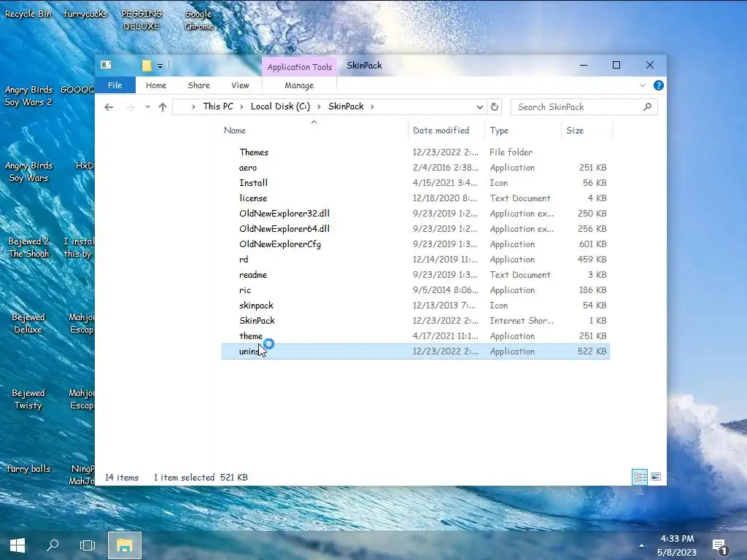This screenshot has width=747, height=560.
Task: Select OldNewExplorerCfg application
Action: tap(415, 244)
